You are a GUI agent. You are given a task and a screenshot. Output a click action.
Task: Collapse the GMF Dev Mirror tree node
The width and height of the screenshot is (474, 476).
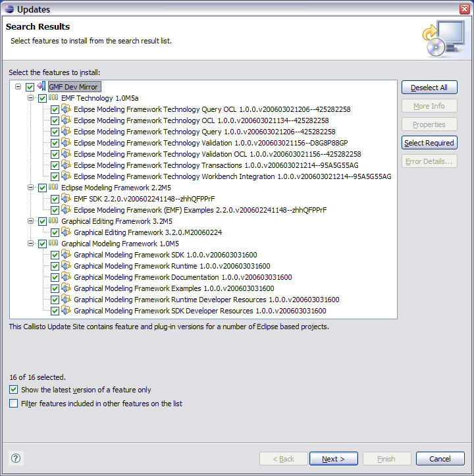18,87
